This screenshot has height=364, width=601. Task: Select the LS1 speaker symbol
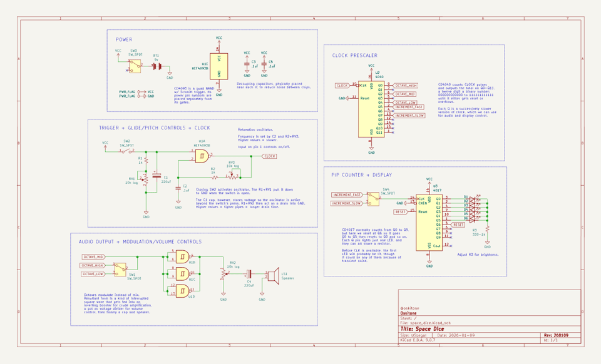click(x=275, y=274)
